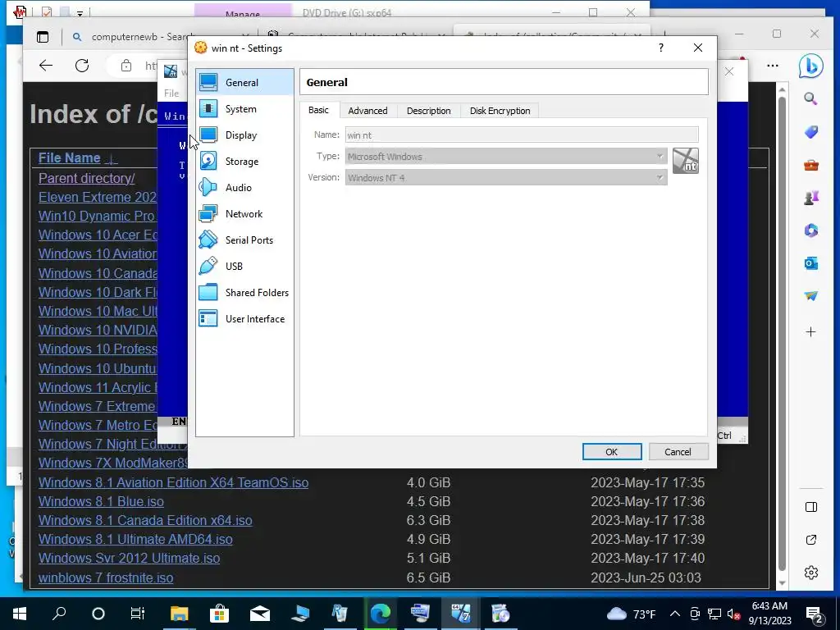Viewport: 840px width, 630px height.
Task: Click the weather 73°F taskbar widget
Action: [x=631, y=614]
